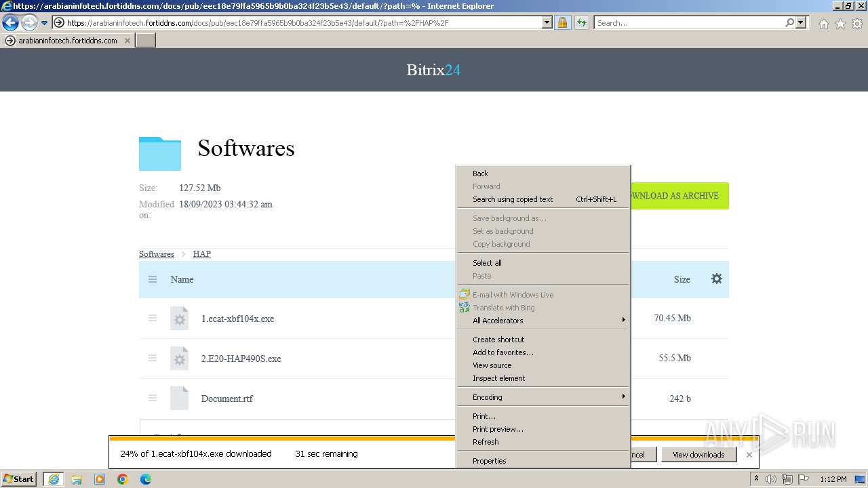The image size is (868, 488).
Task: Open the 2.E20-HAP490S.exe file link
Action: pyautogui.click(x=241, y=359)
